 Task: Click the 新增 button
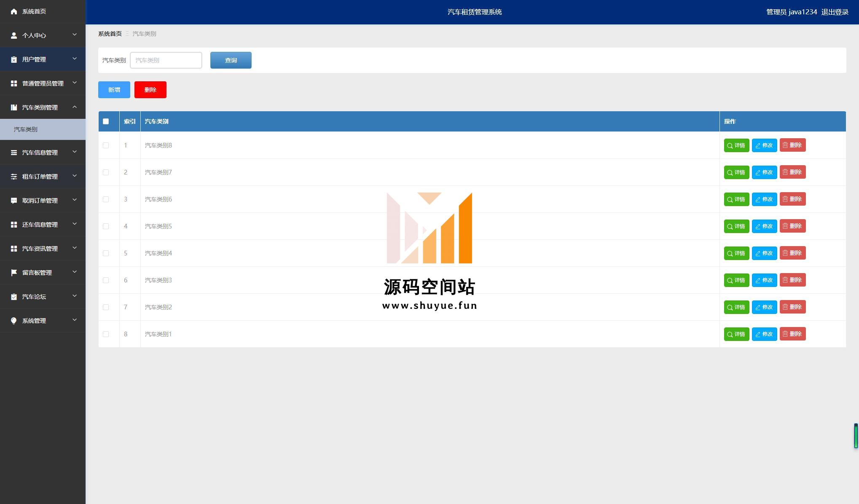114,90
